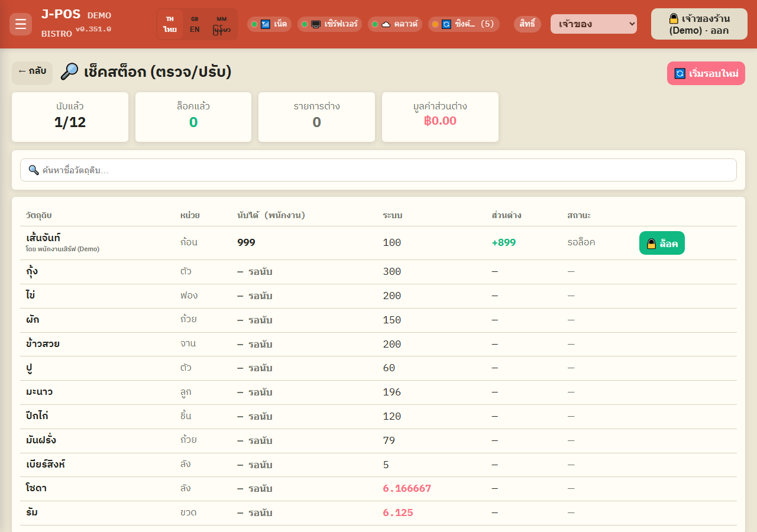Start a new round with เริ่มรอบใหม่
Viewport: 757px width, 532px height.
pos(706,73)
